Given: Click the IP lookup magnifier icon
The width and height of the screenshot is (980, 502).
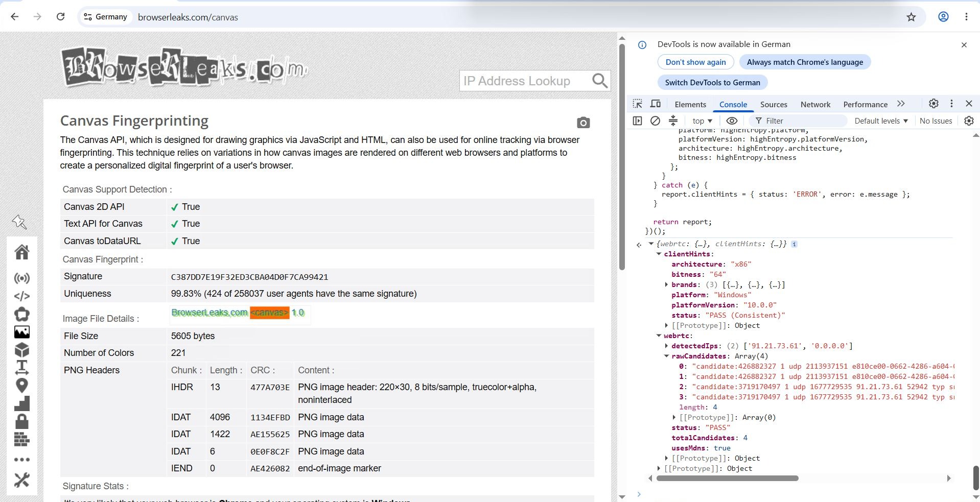Looking at the screenshot, I should pos(600,81).
